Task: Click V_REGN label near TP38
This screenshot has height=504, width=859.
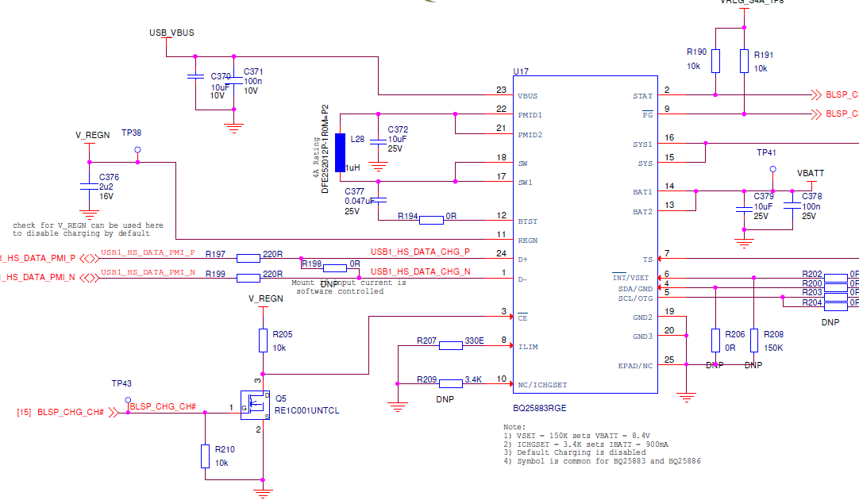Action: tap(93, 135)
